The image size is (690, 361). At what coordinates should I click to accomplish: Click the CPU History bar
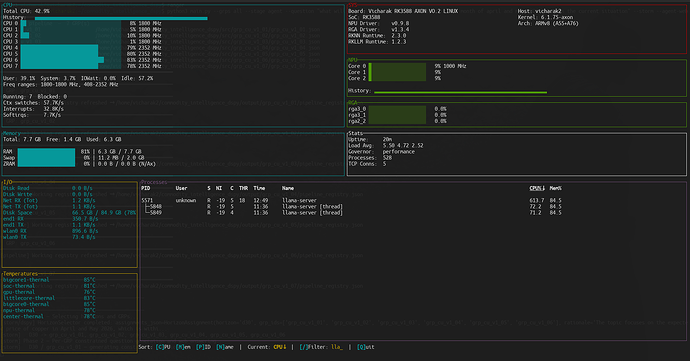click(121, 18)
